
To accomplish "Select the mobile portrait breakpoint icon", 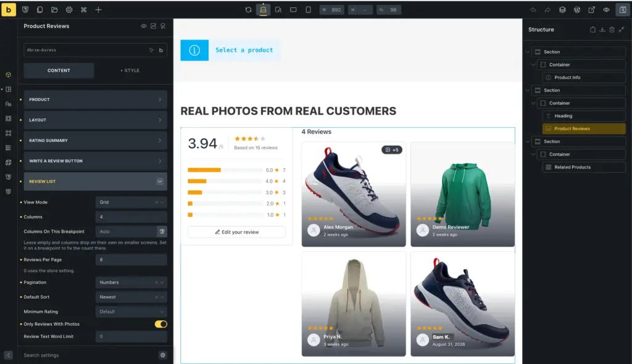I will tap(308, 10).
